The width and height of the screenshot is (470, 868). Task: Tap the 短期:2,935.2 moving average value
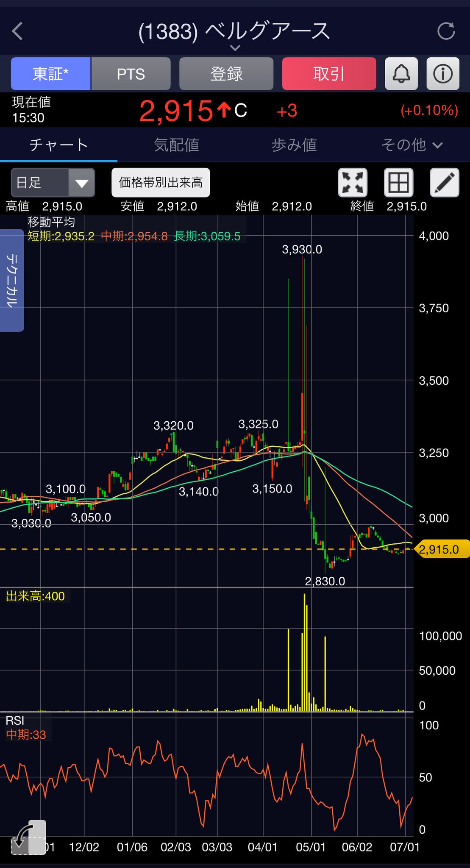(61, 236)
